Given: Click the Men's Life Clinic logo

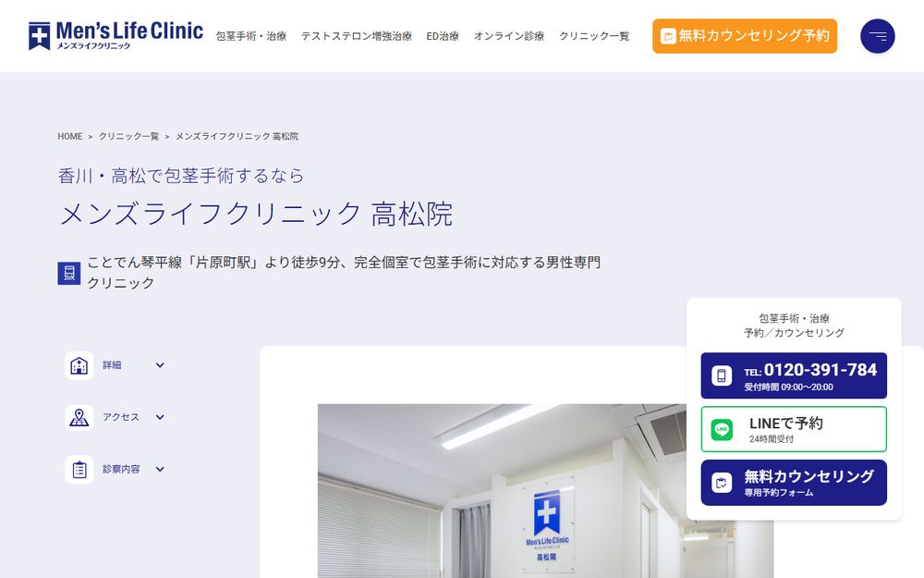Looking at the screenshot, I should [115, 36].
